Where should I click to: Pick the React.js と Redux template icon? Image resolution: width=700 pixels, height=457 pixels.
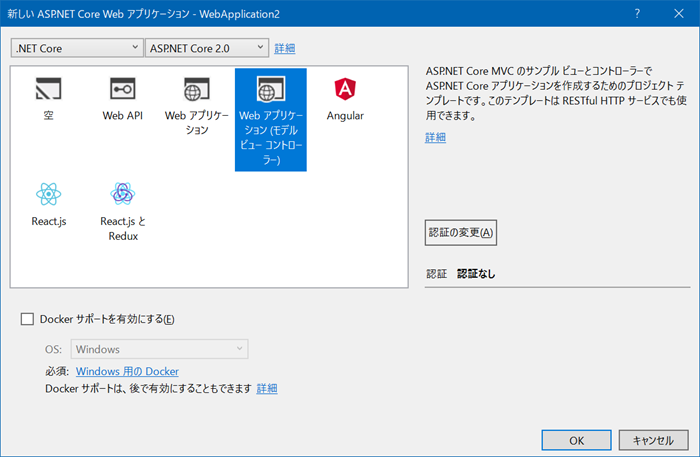(122, 194)
